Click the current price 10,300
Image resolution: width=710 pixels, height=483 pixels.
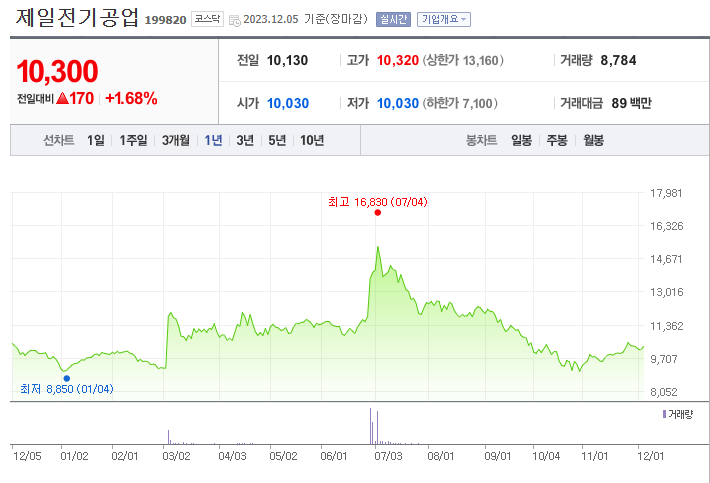coord(57,72)
